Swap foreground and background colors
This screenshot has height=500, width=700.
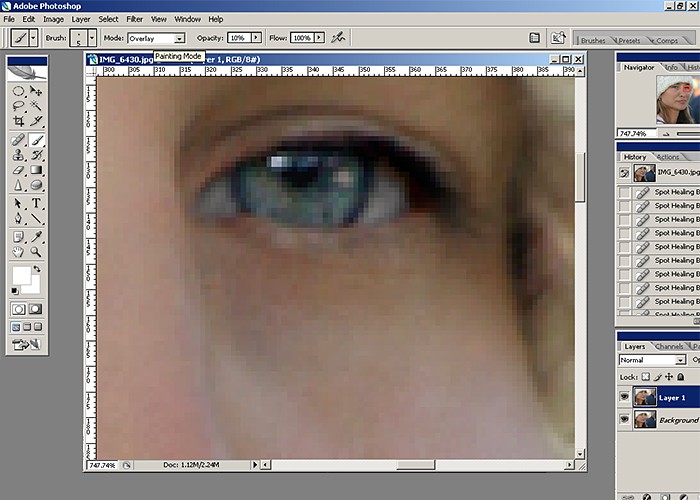click(x=37, y=269)
